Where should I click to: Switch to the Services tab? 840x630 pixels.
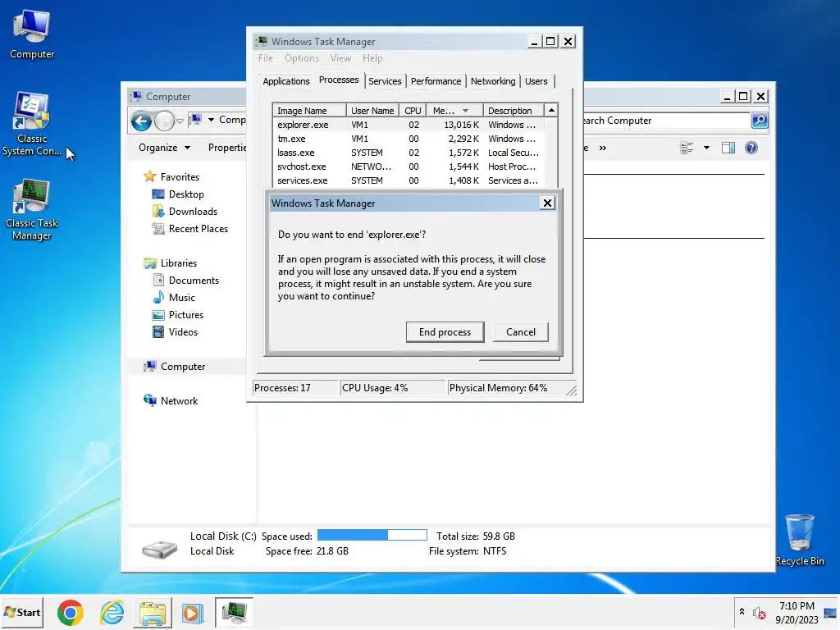[x=385, y=81]
